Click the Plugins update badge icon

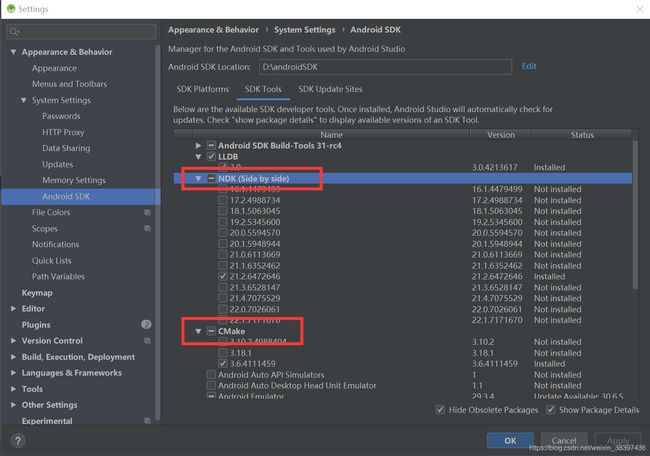(146, 324)
